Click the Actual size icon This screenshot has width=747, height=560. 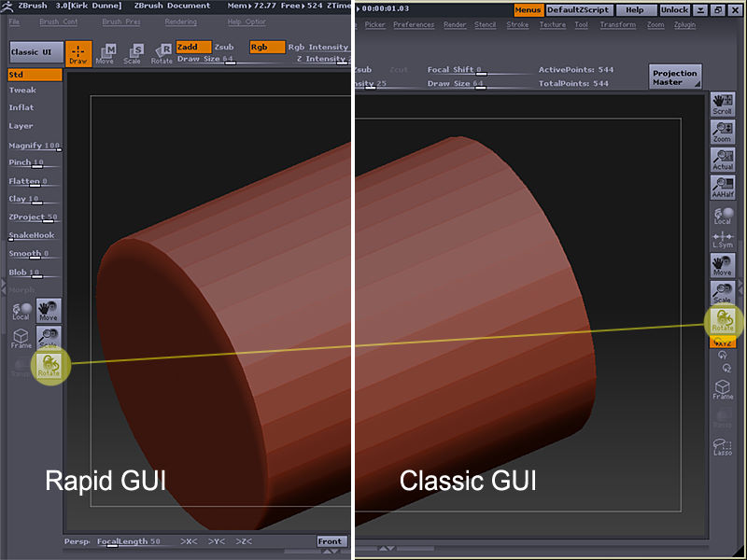722,160
